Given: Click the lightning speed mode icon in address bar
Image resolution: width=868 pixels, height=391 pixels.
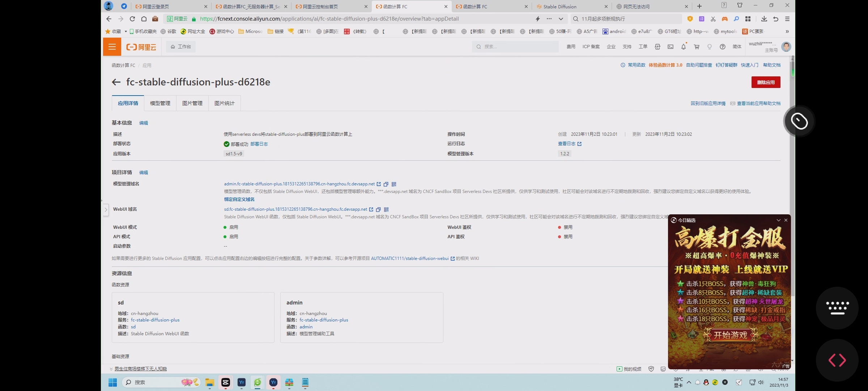Looking at the screenshot, I should 538,19.
